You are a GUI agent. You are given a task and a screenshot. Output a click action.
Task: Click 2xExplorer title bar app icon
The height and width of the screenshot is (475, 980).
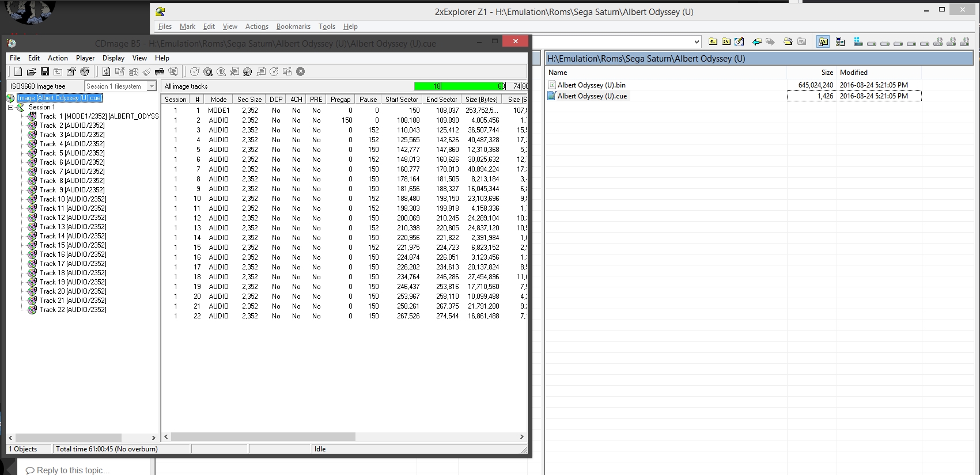tap(160, 12)
